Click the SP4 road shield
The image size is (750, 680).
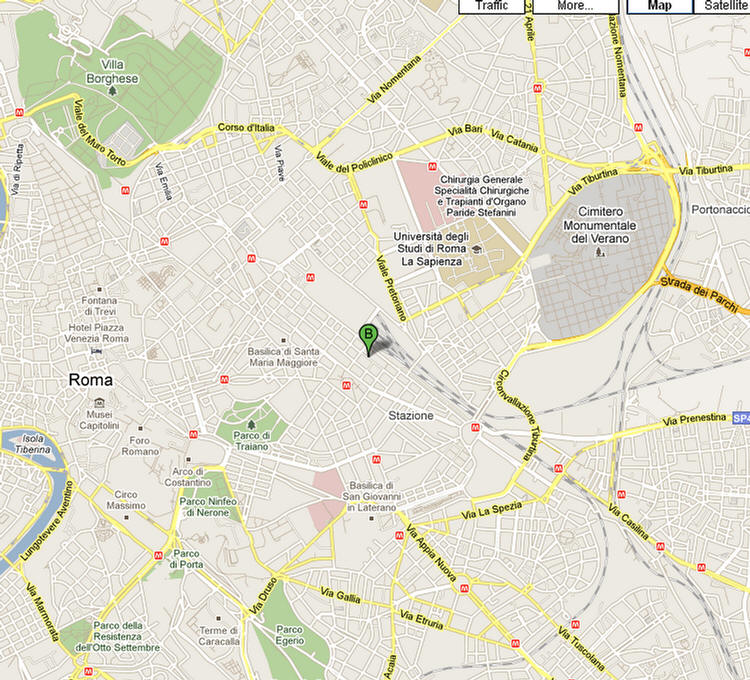[x=739, y=417]
